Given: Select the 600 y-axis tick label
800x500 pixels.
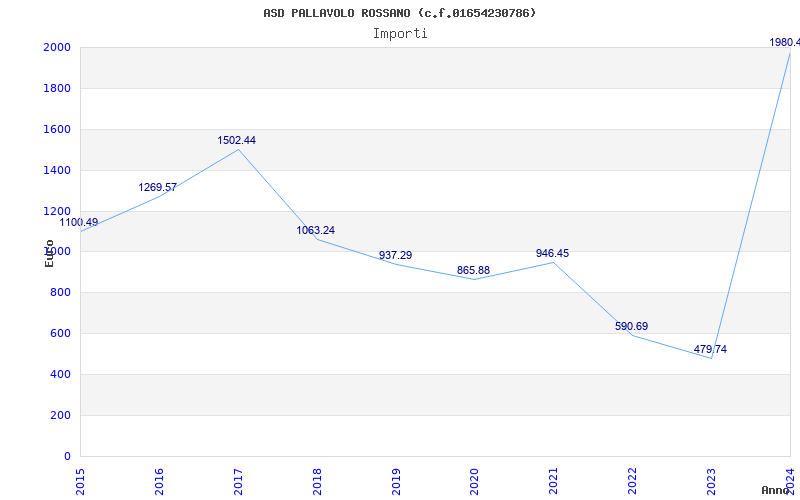Looking at the screenshot, I should tap(61, 334).
